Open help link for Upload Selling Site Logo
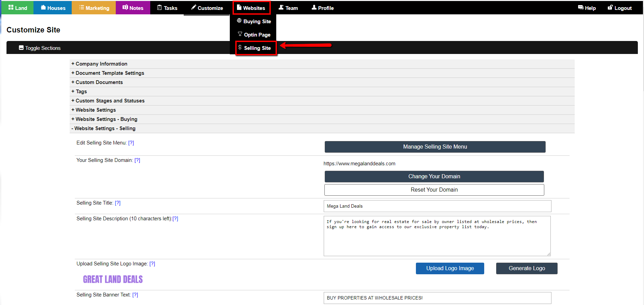Screen dimensions: 644x305 152,264
